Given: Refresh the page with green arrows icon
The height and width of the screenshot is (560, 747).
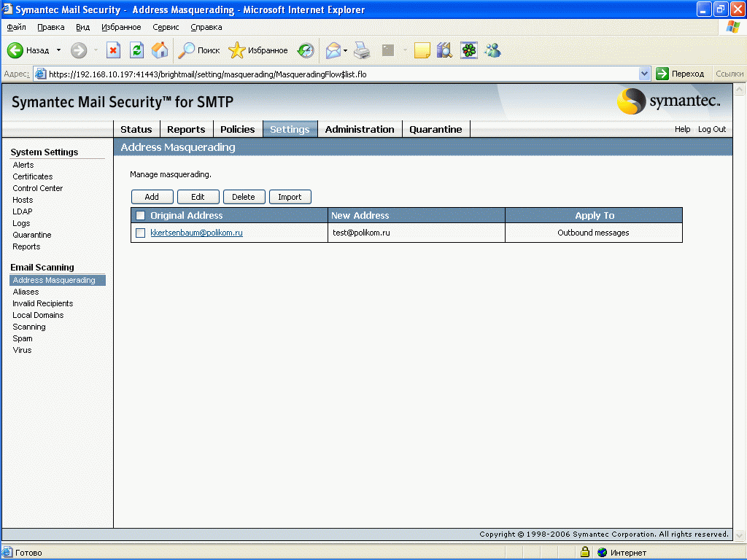Looking at the screenshot, I should pos(136,50).
